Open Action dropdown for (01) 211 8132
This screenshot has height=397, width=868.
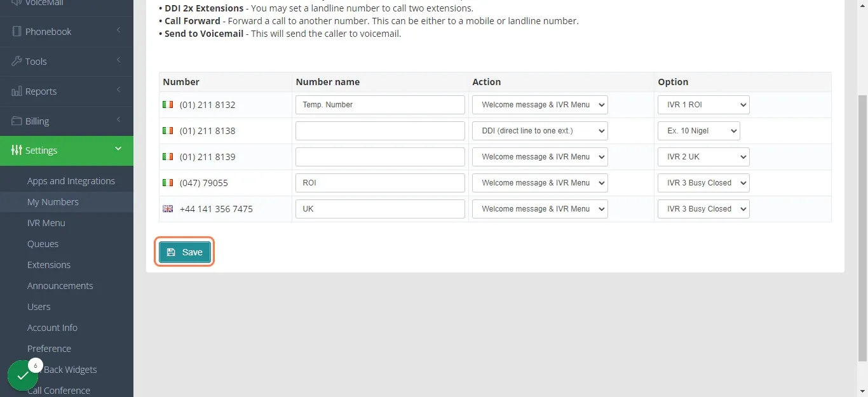[540, 105]
